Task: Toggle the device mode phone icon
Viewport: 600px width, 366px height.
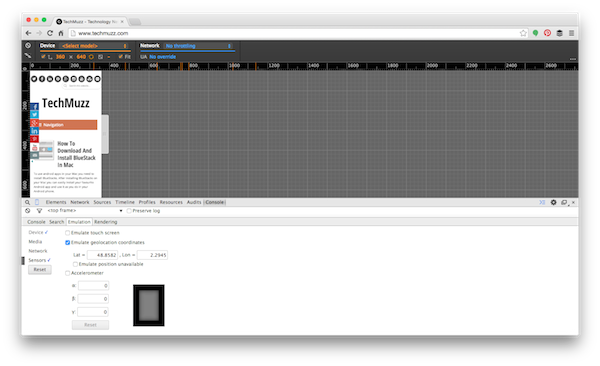Action: click(x=37, y=202)
